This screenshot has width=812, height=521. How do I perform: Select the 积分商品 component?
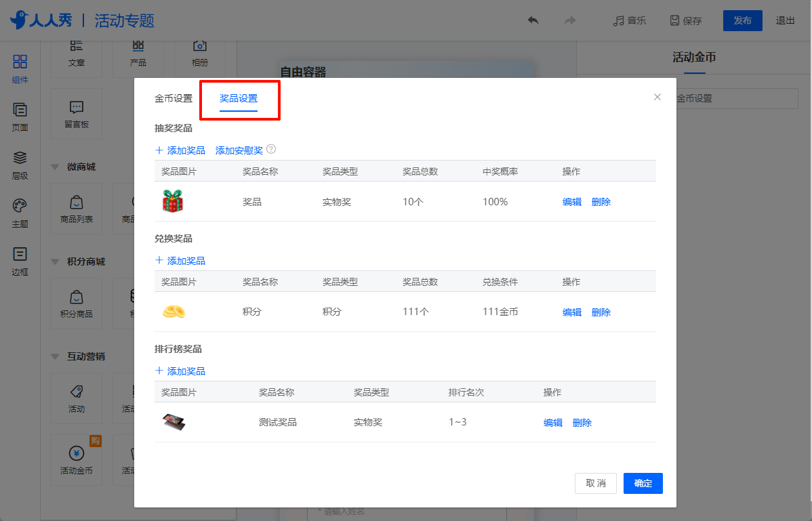click(77, 304)
